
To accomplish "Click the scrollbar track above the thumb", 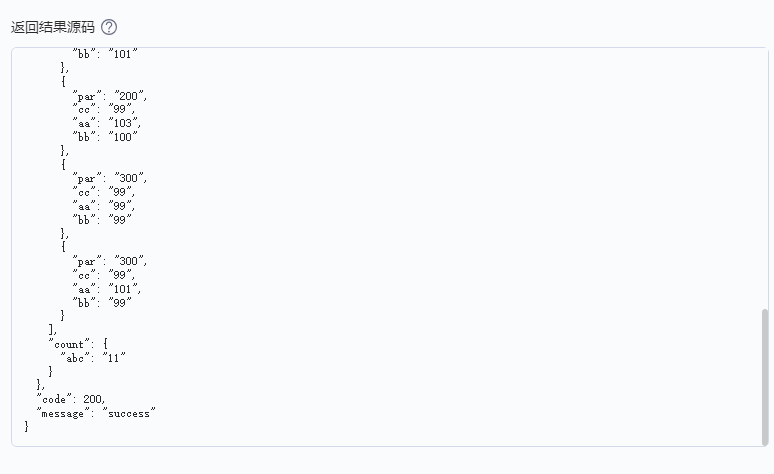I will [765, 180].
